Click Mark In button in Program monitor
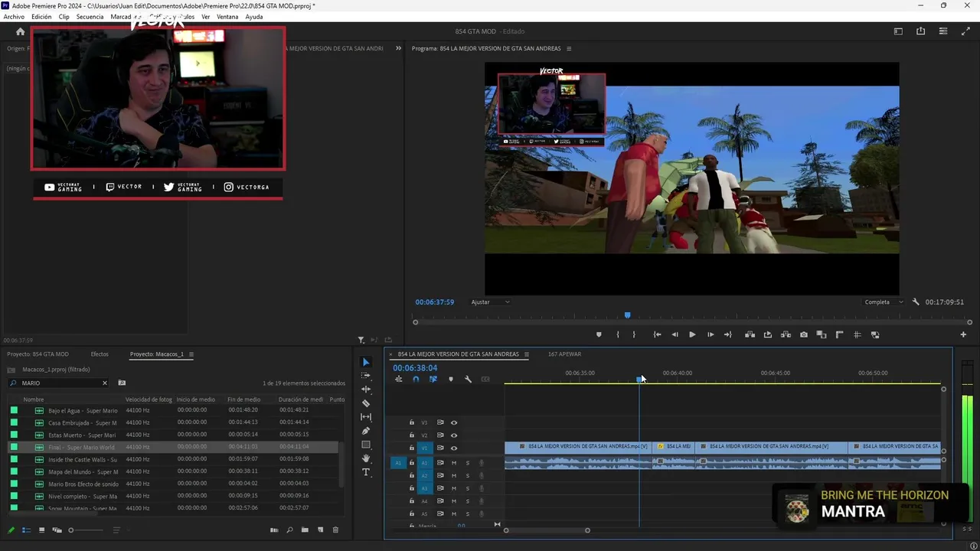This screenshot has width=980, height=551. [x=618, y=334]
